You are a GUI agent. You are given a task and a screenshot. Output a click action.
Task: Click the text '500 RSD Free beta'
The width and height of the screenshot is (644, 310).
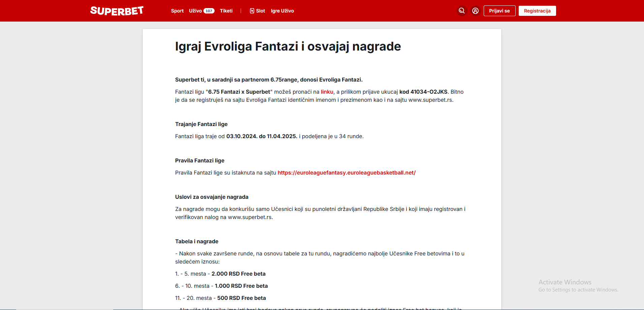click(x=241, y=298)
